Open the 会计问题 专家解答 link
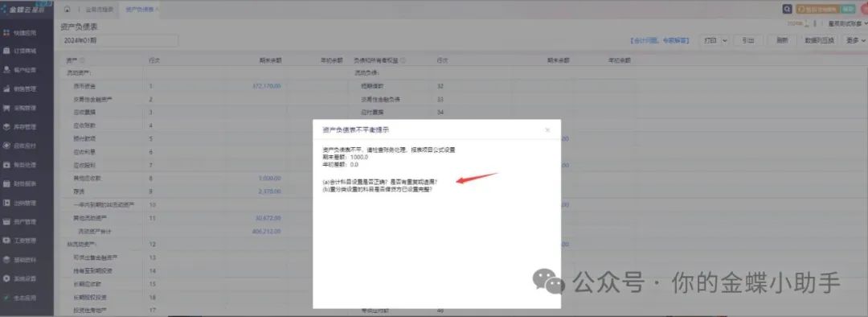The image size is (868, 317). click(x=660, y=40)
